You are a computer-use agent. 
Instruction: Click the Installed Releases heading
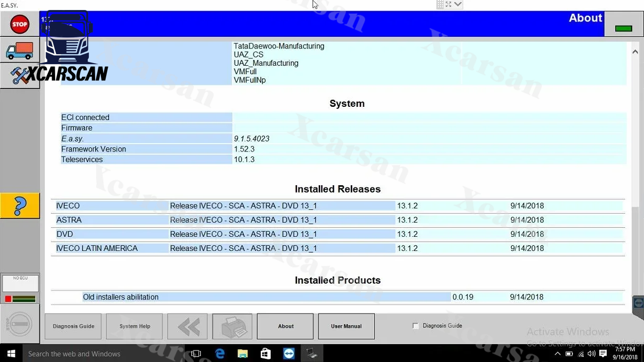[338, 189]
